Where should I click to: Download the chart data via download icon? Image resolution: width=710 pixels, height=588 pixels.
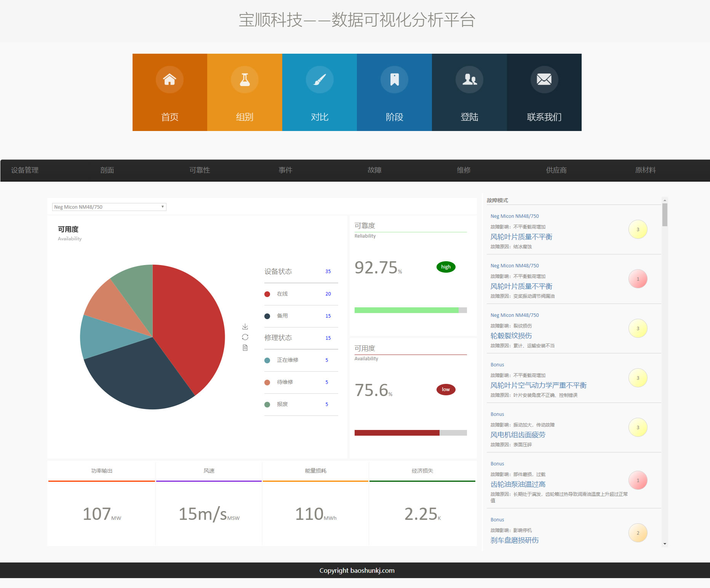click(245, 326)
